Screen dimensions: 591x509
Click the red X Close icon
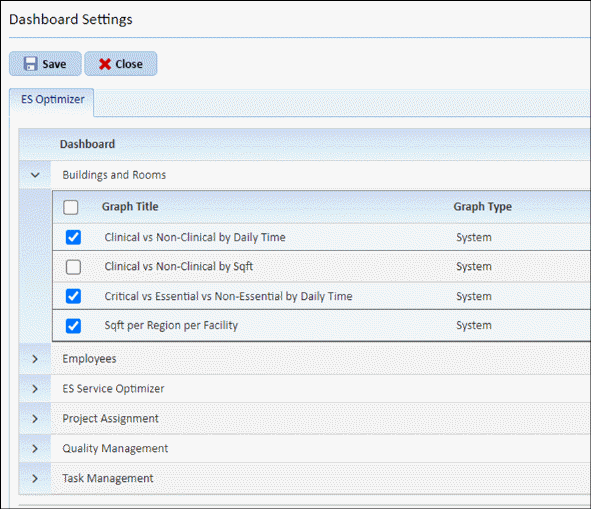point(105,64)
